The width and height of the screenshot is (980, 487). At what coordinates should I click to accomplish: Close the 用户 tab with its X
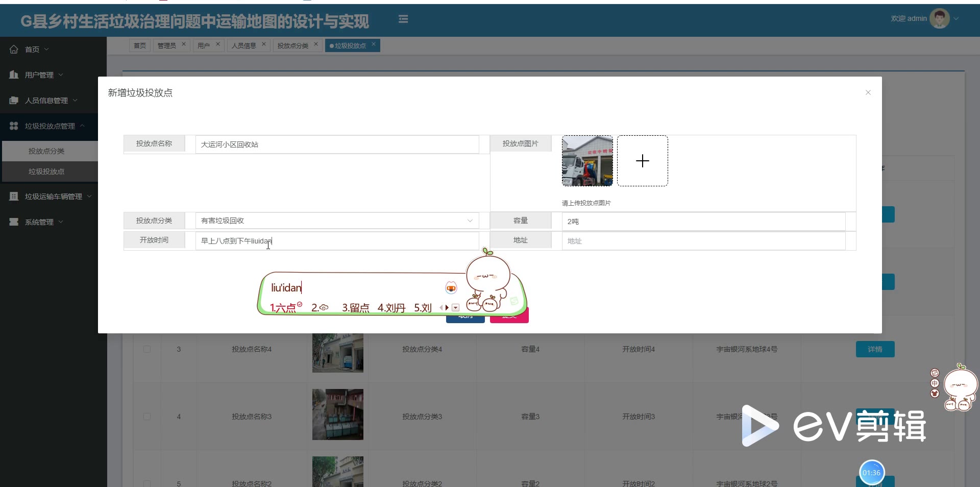tap(218, 44)
